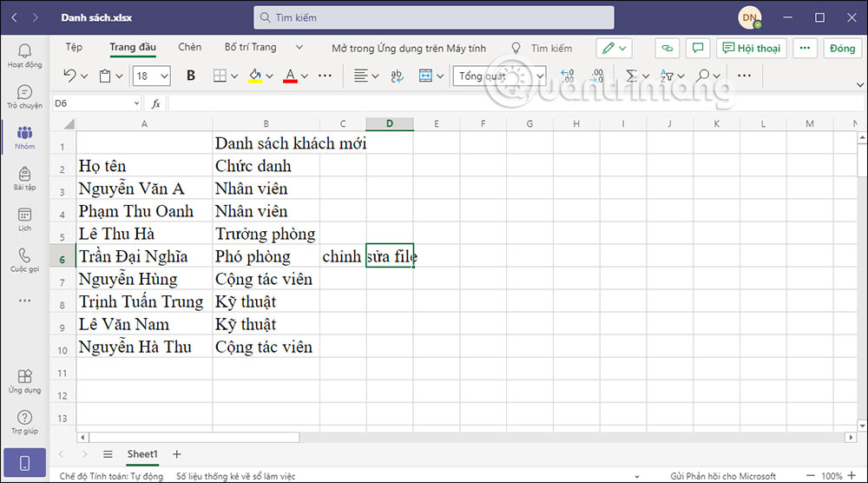Expand the fill color dropdown arrow
Image resolution: width=868 pixels, height=483 pixels.
pyautogui.click(x=270, y=76)
